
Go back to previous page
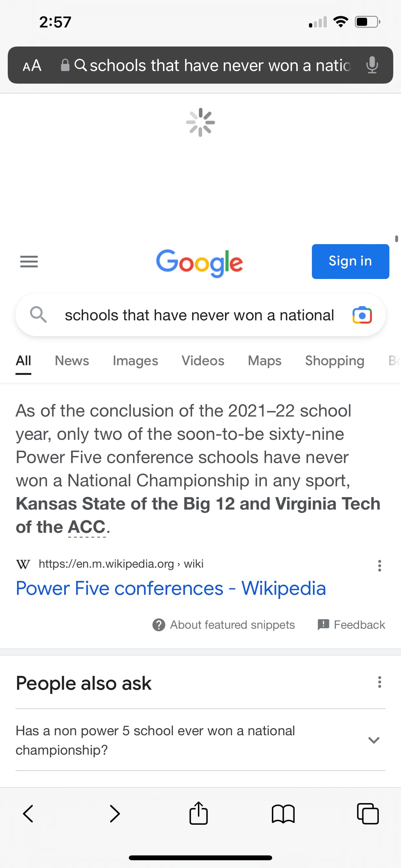tap(28, 814)
